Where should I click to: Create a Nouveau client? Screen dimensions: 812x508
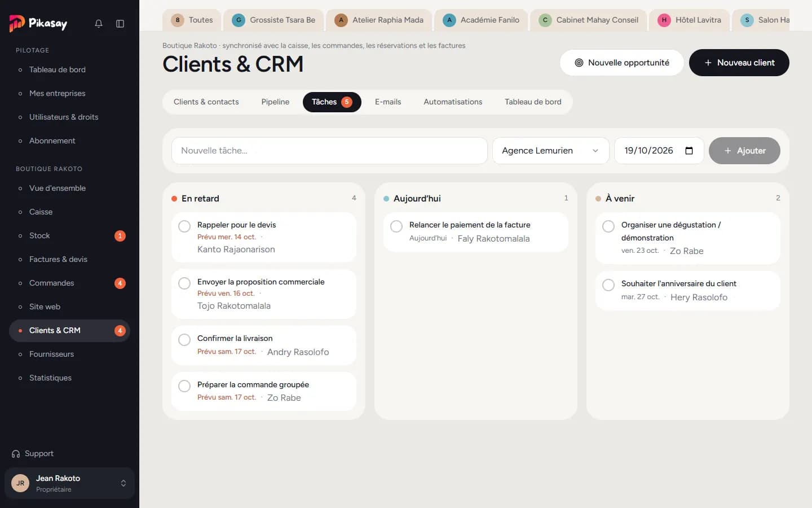[739, 63]
